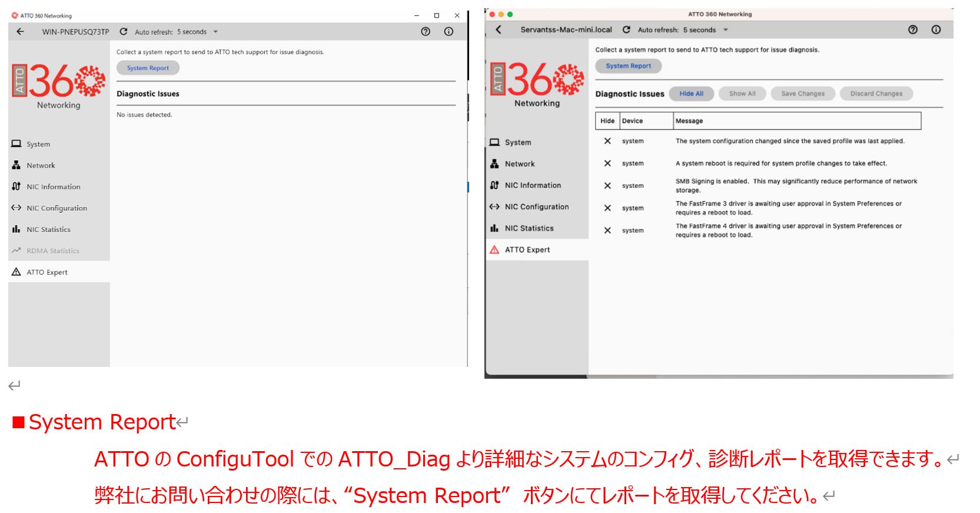The height and width of the screenshot is (513, 980).
Task: Click NIC Information icon in Mac sidebar
Action: click(494, 185)
